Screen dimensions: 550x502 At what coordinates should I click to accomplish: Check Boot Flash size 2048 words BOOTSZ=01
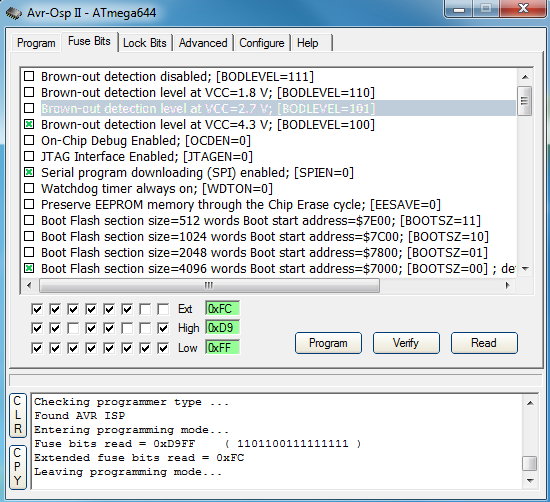click(29, 252)
